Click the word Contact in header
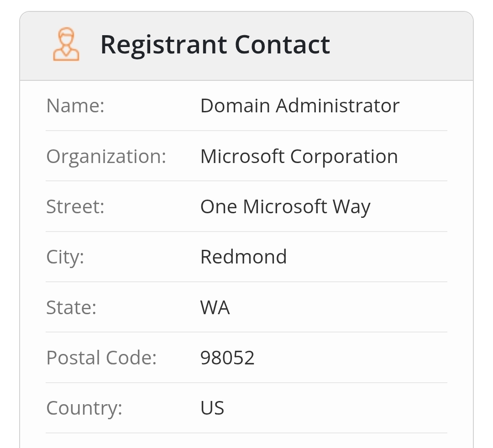 coord(282,45)
